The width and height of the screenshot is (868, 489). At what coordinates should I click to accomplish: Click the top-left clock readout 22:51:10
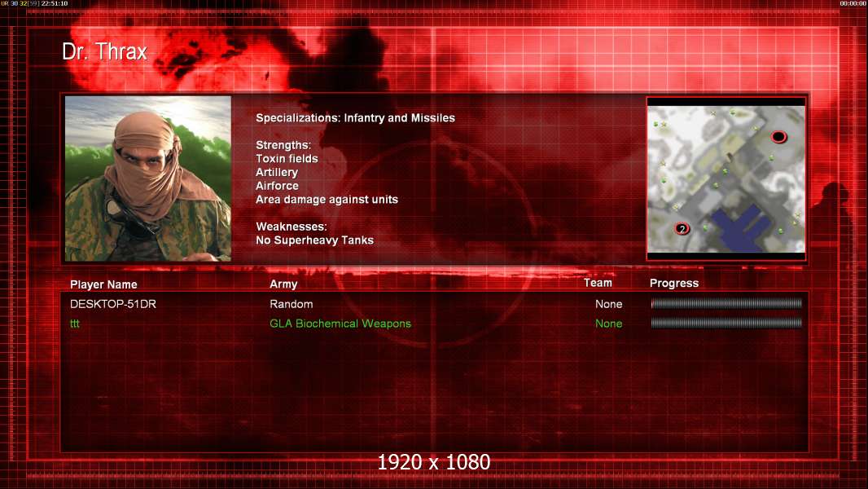click(55, 3)
